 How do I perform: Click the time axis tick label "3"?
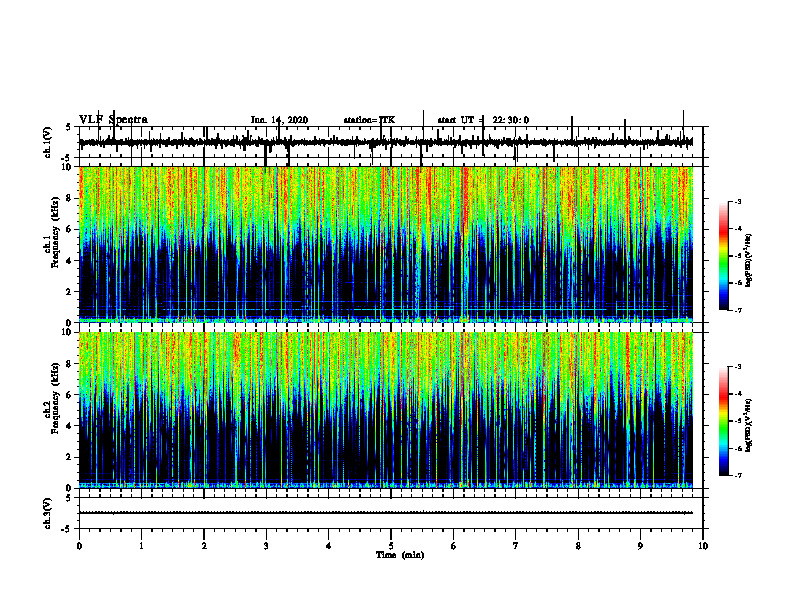[266, 546]
